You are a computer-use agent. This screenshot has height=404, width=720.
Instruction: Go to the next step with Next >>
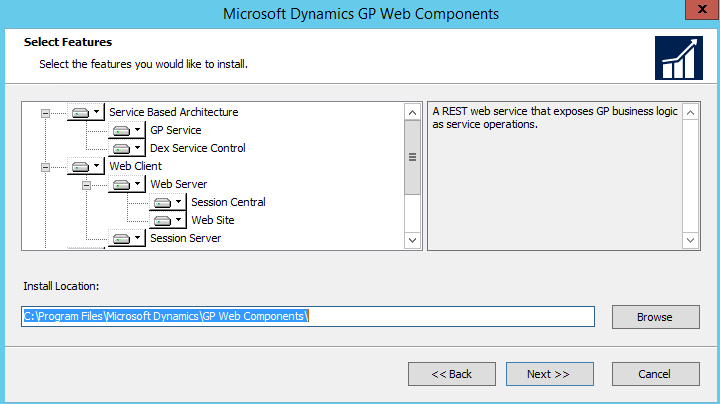(548, 374)
